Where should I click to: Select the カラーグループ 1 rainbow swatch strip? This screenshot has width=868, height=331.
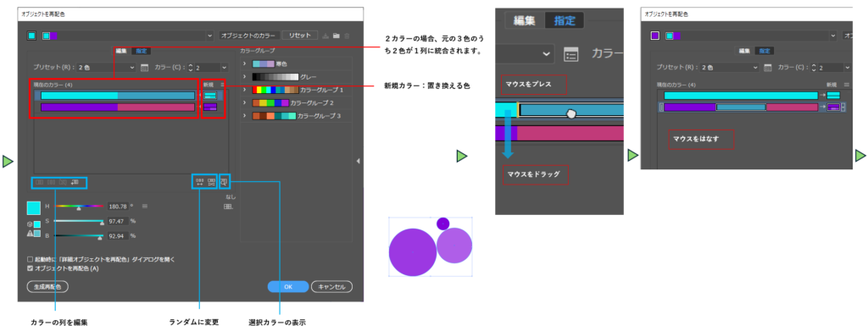pyautogui.click(x=275, y=90)
